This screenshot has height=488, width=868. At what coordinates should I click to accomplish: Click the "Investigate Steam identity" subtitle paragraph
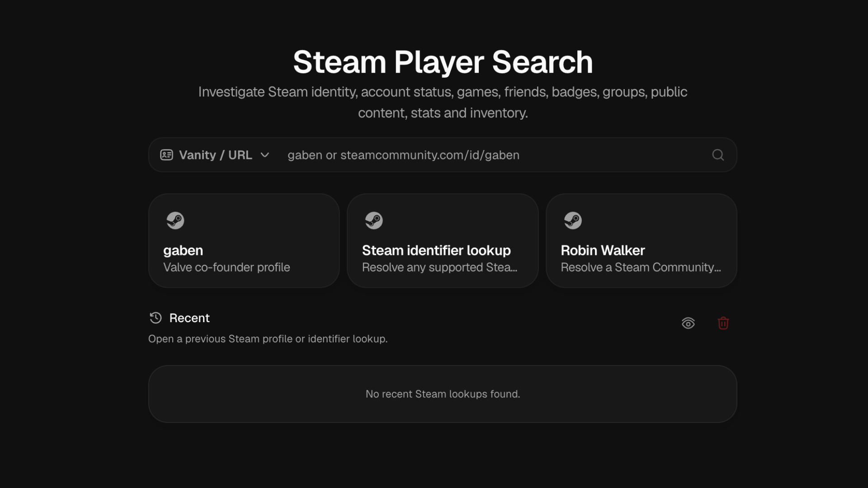pos(443,102)
